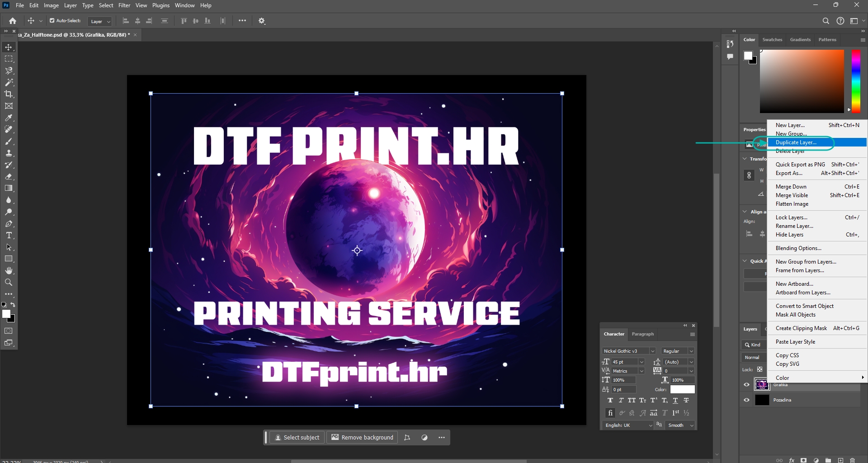Hide the Pozadina layer with eye icon
Screen dimensions: 868x463
click(746, 400)
